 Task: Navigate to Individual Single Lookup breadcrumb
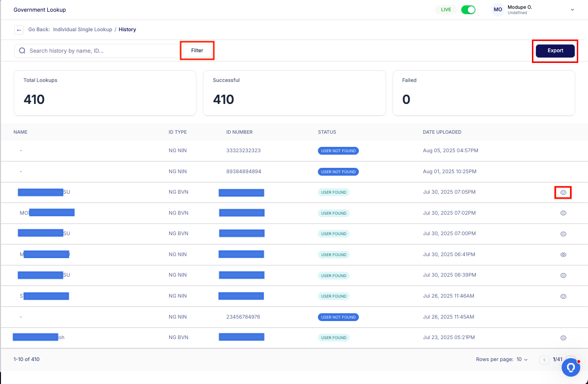pyautogui.click(x=82, y=30)
